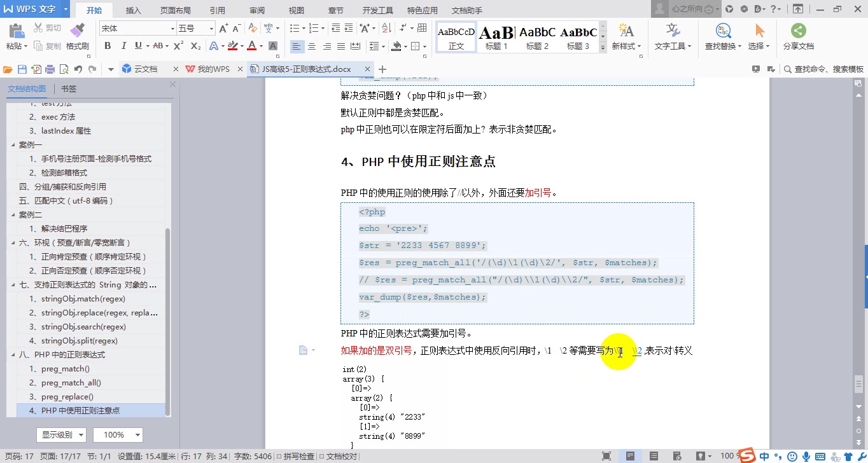The image size is (868, 463).
Task: Switch to full-screen view in status bar
Action: click(606, 456)
